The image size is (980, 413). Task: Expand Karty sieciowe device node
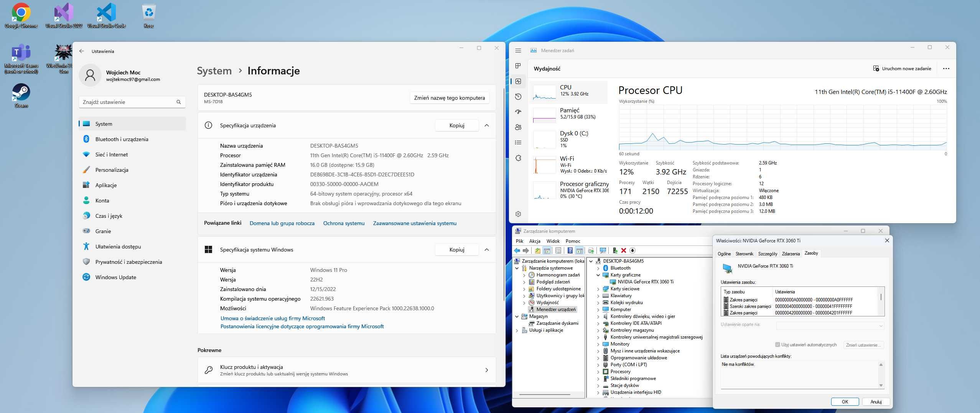pos(598,289)
